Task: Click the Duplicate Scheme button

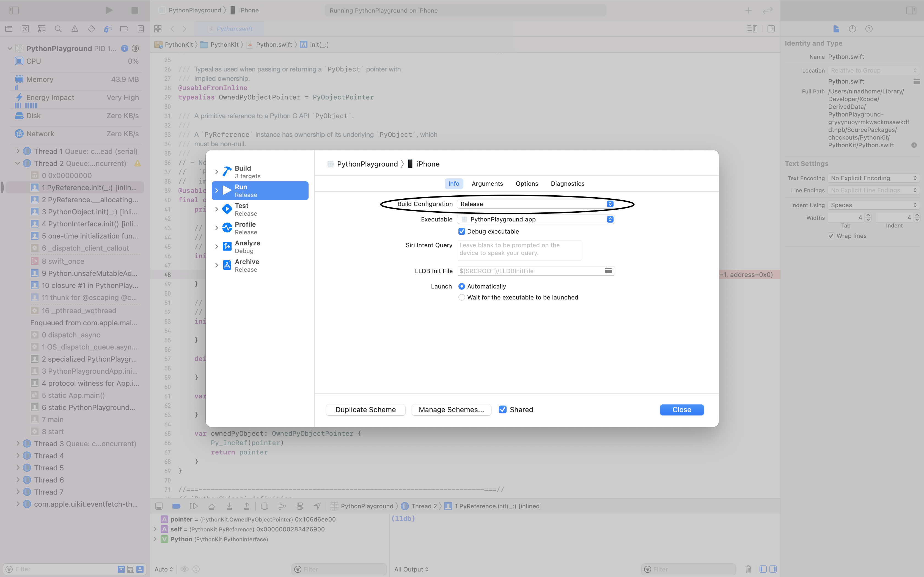Action: click(x=365, y=409)
